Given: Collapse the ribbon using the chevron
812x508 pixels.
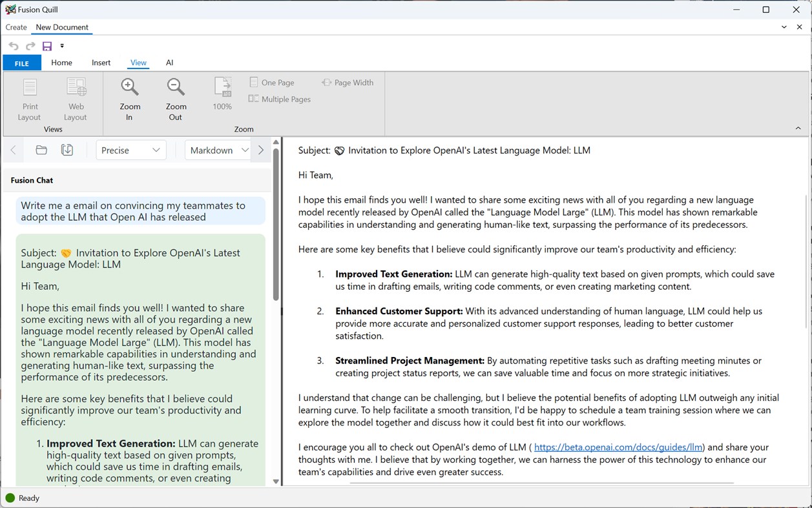Looking at the screenshot, I should pyautogui.click(x=797, y=127).
